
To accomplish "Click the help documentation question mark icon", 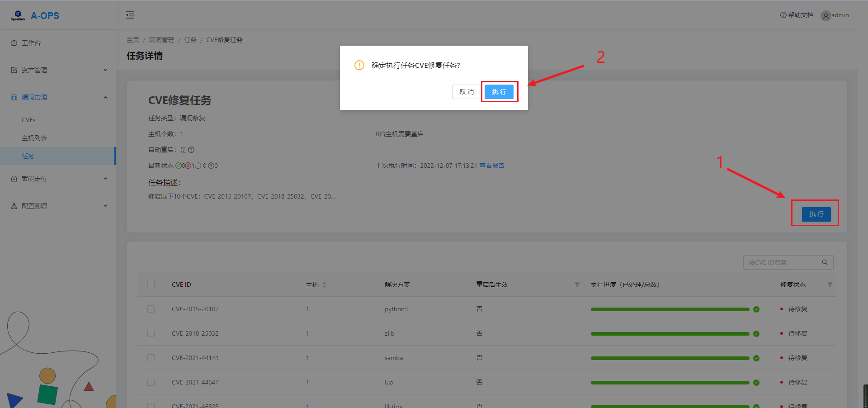I will (x=783, y=15).
